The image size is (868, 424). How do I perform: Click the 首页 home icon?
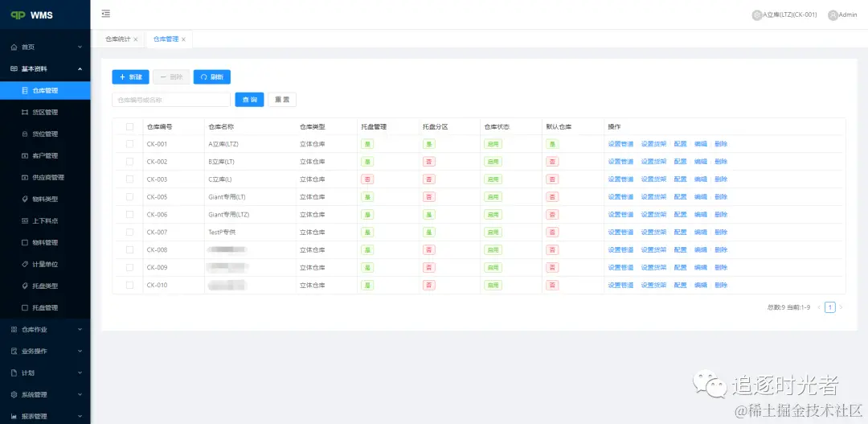pyautogui.click(x=14, y=47)
